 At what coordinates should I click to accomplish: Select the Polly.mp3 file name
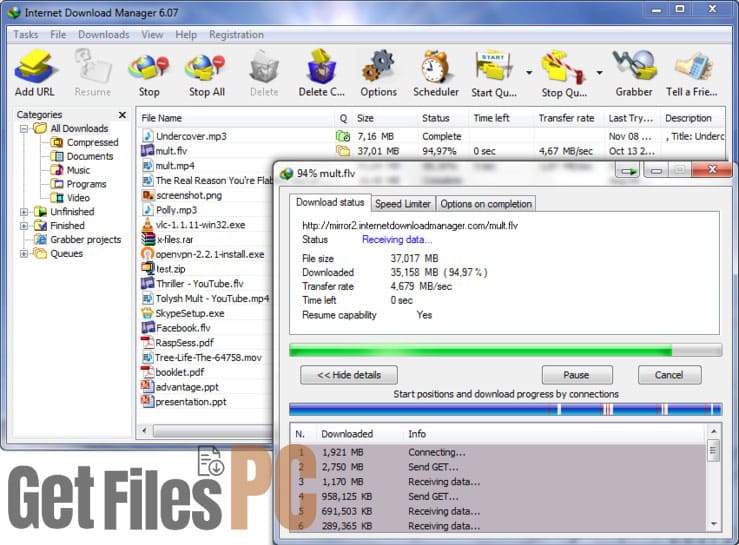coord(177,210)
